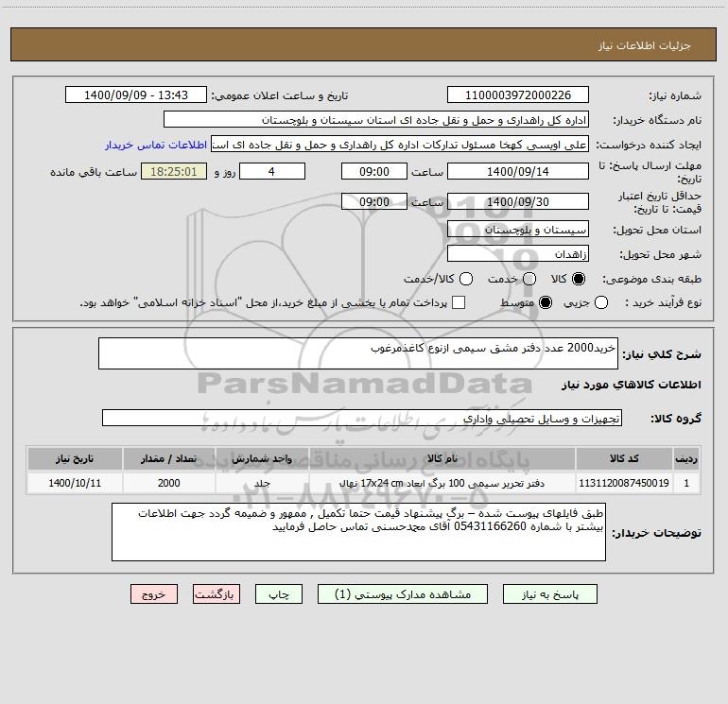Click the 09:00 time field beside 1400/09/30
The height and width of the screenshot is (704, 728).
pos(374,201)
